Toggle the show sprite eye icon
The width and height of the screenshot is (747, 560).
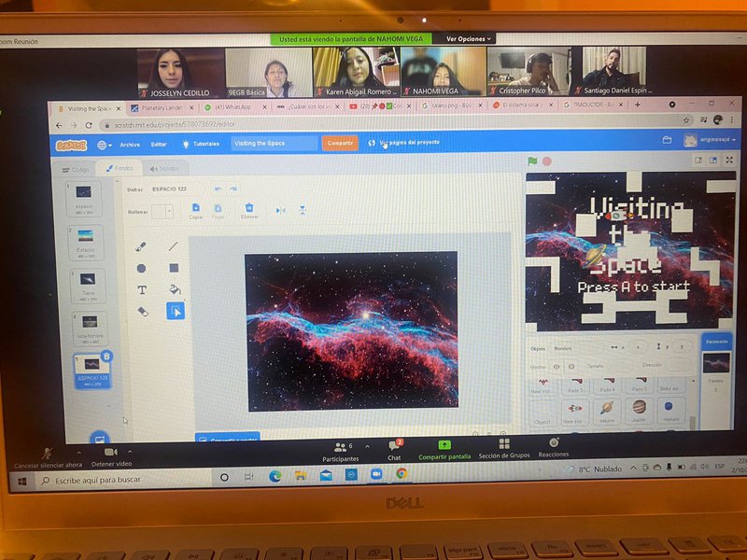click(x=557, y=366)
